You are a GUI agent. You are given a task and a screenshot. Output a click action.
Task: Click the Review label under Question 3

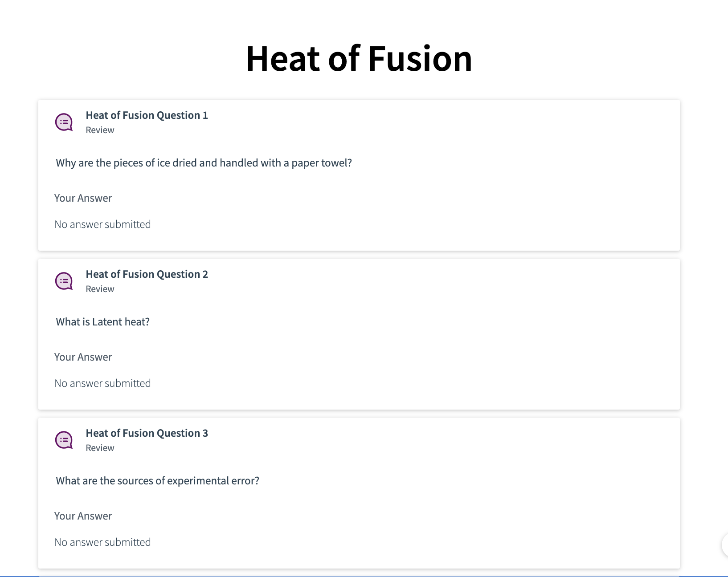point(100,447)
